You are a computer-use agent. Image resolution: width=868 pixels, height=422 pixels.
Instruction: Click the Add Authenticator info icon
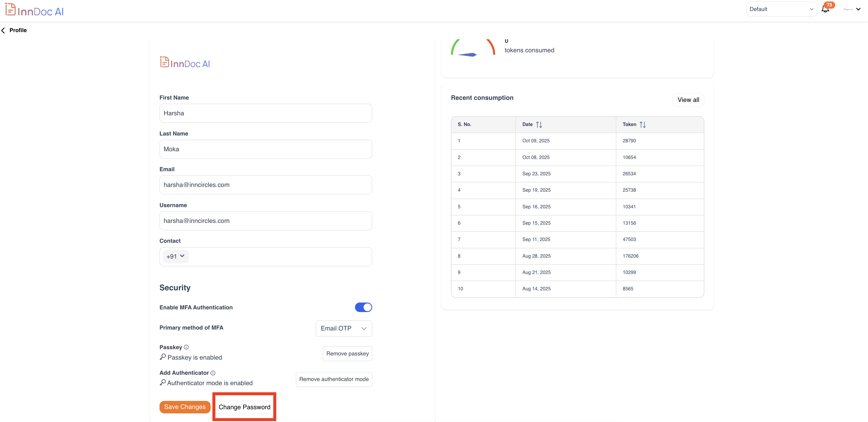pyautogui.click(x=213, y=373)
